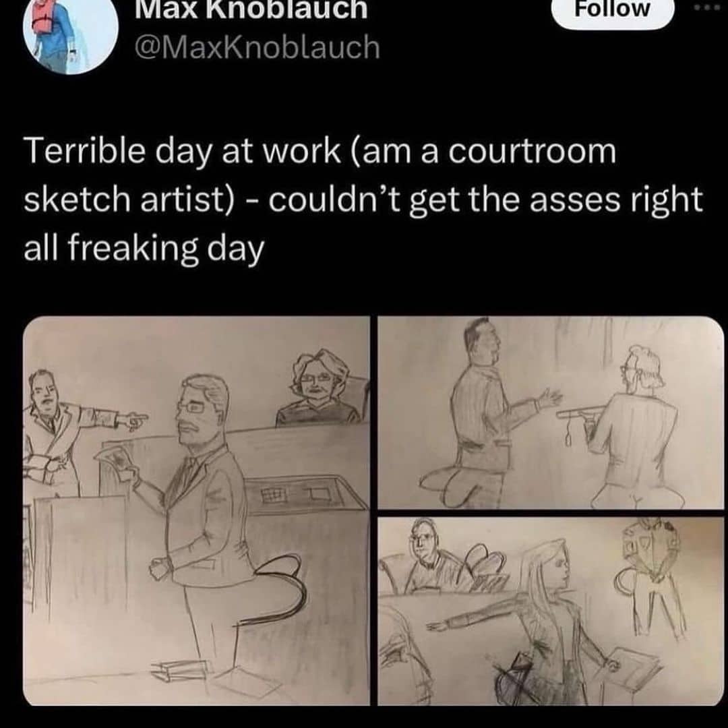Click the Max Knoblauch display name
The width and height of the screenshot is (728, 728).
coord(251,9)
